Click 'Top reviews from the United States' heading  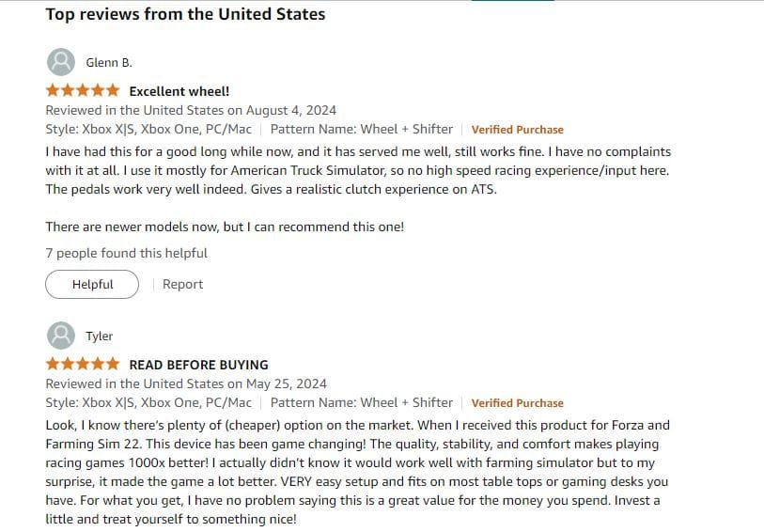pyautogui.click(x=185, y=14)
